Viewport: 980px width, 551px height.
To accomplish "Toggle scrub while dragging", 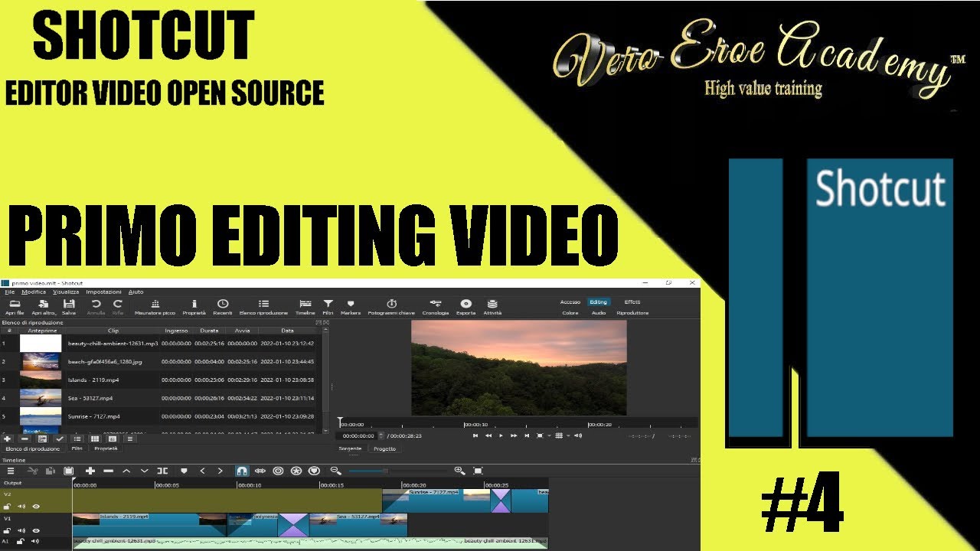I will coord(260,471).
